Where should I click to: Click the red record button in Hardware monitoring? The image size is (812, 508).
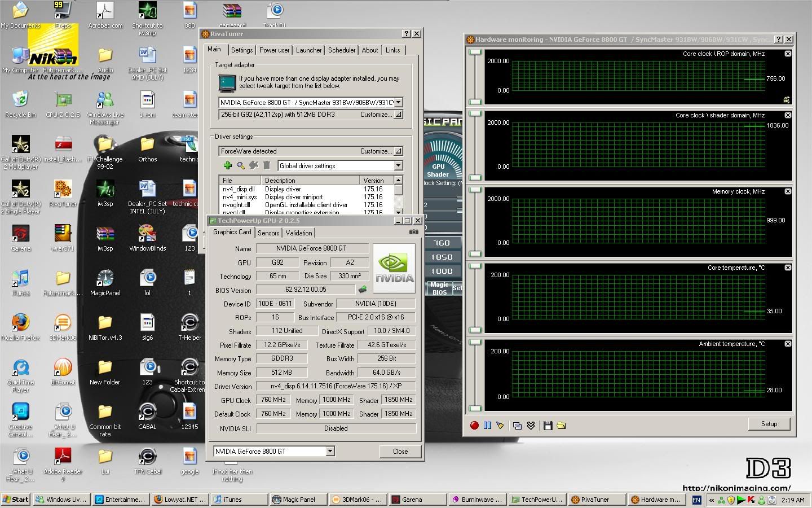point(474,426)
